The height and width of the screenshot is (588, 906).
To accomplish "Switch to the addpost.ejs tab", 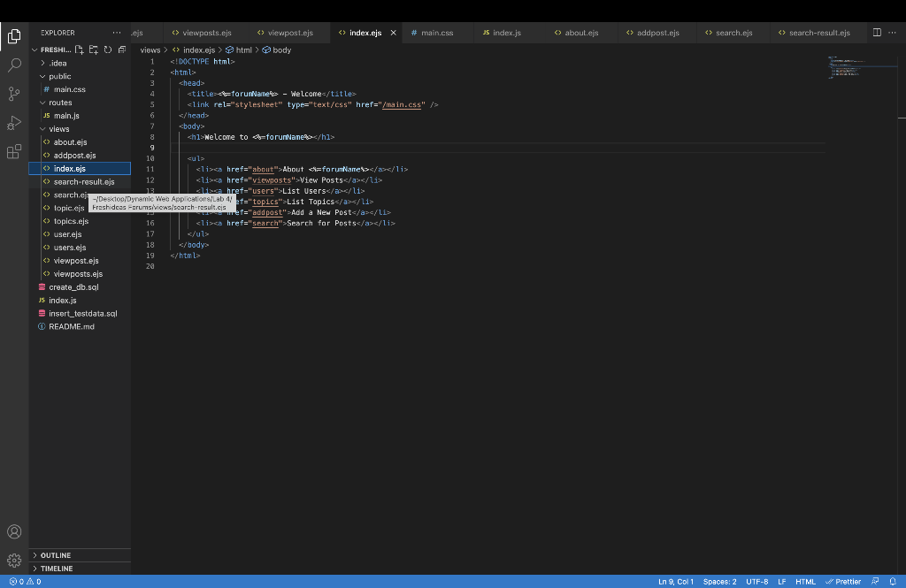I will pos(657,33).
